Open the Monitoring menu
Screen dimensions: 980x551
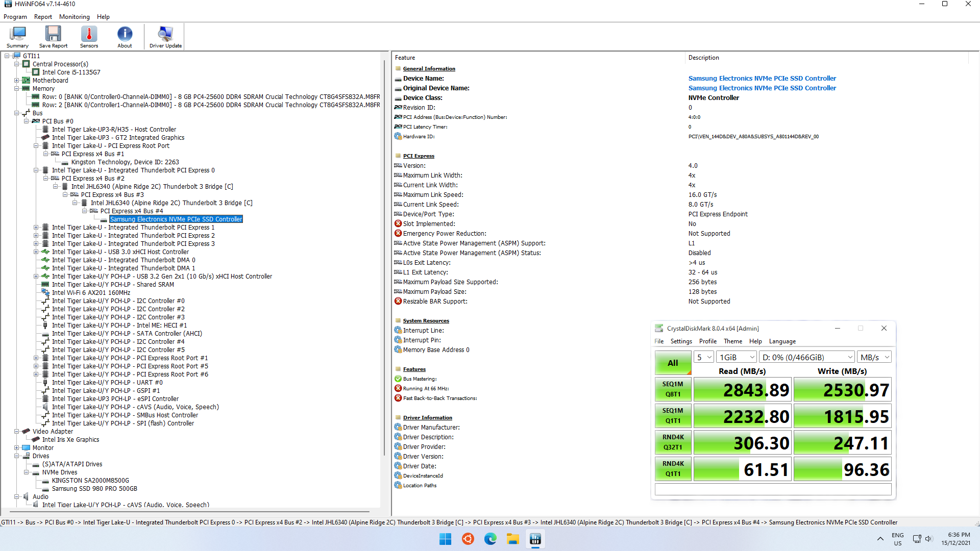pos(75,17)
